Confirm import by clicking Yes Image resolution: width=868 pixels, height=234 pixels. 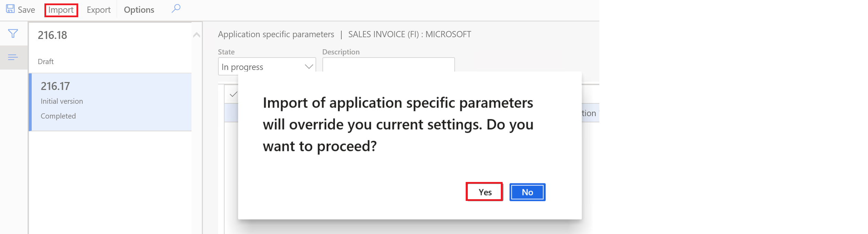(485, 192)
